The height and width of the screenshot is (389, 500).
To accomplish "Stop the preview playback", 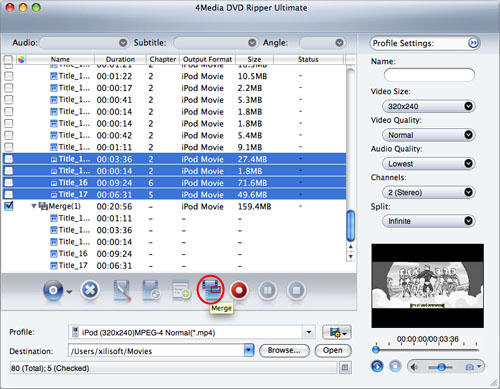I will click(x=395, y=366).
